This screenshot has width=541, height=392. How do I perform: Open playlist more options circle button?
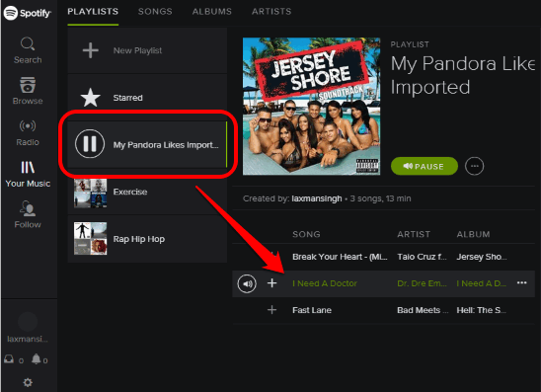[x=475, y=166]
